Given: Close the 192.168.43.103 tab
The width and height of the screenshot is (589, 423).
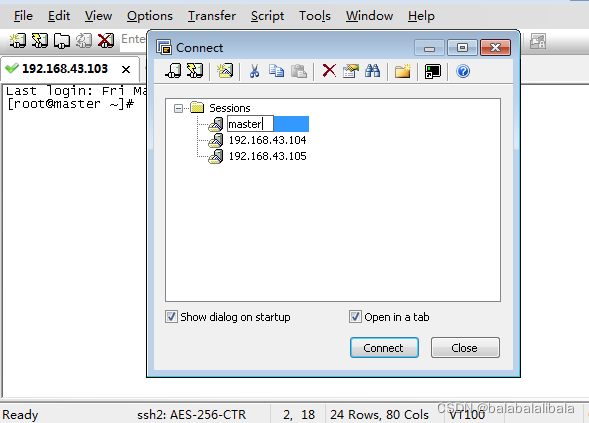Looking at the screenshot, I should point(126,69).
